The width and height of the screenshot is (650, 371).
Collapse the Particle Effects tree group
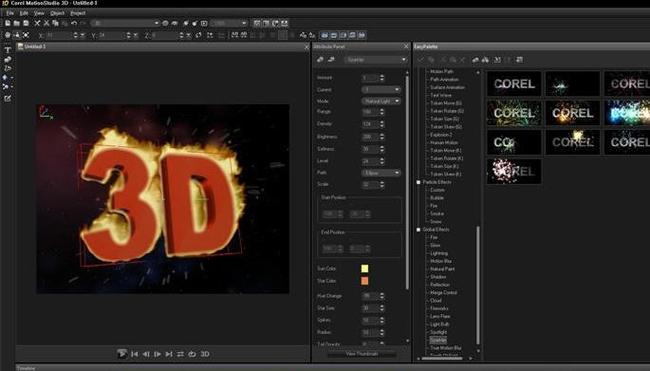click(x=419, y=182)
